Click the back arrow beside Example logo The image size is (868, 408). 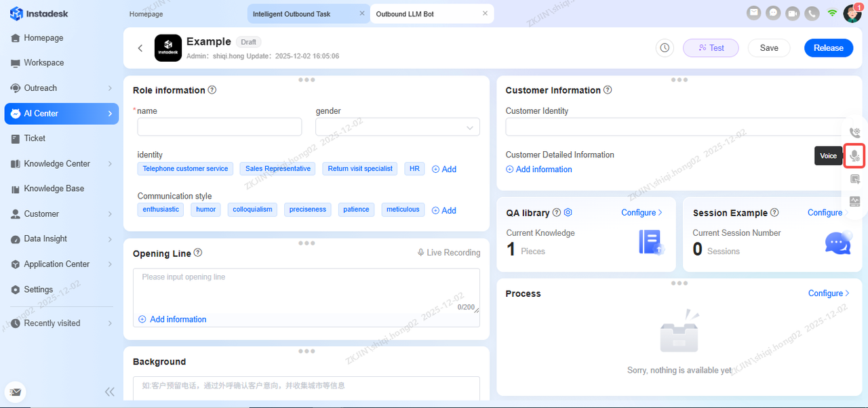coord(140,48)
